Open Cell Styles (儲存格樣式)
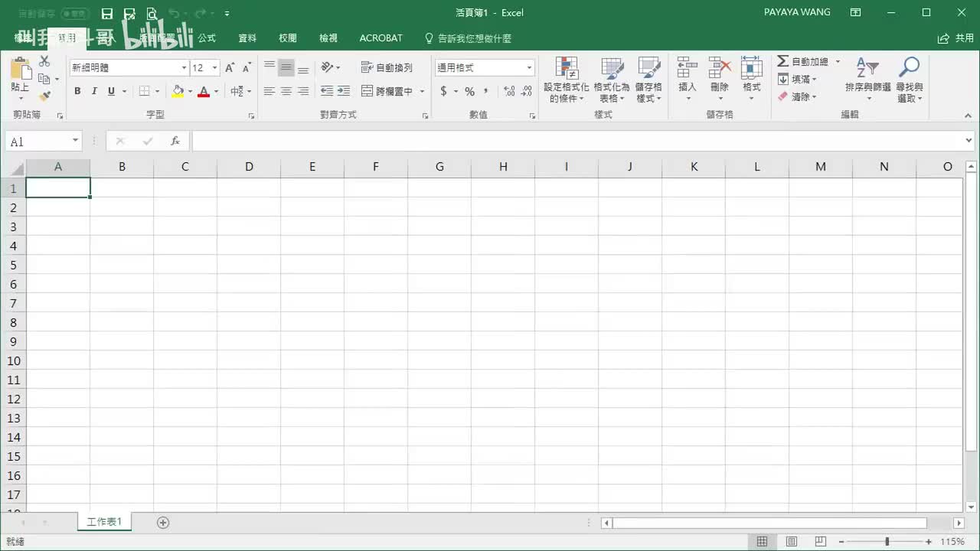 (x=648, y=80)
